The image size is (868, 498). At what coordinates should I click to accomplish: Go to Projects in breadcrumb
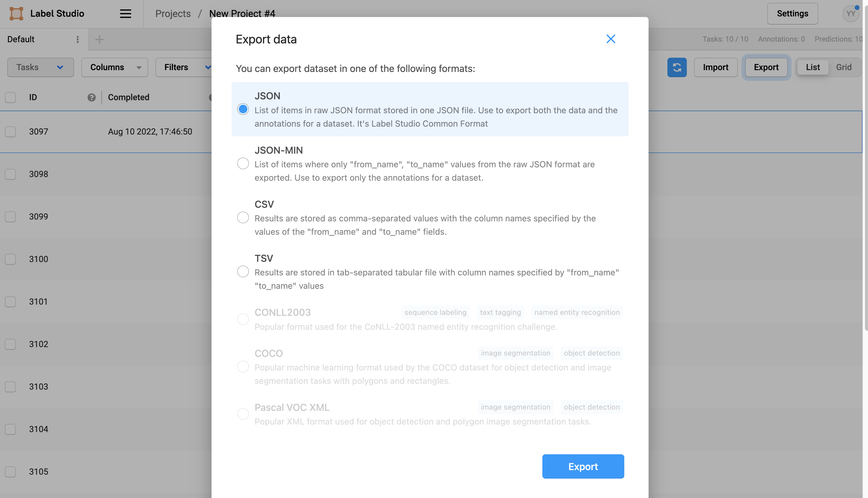pyautogui.click(x=173, y=14)
